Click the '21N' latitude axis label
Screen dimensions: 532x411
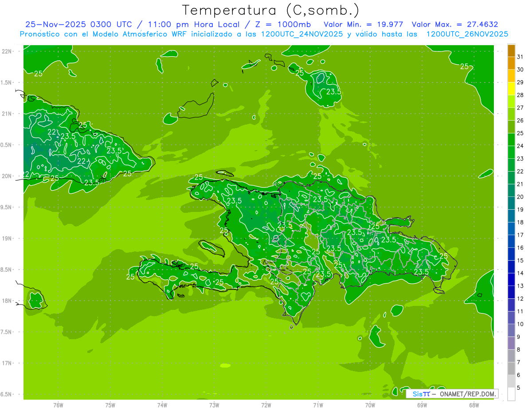coord(7,114)
